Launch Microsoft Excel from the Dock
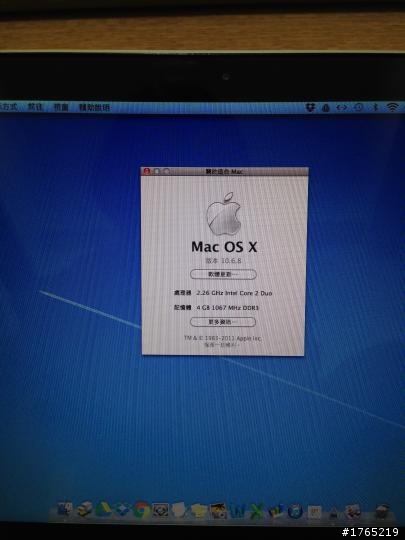 click(257, 510)
